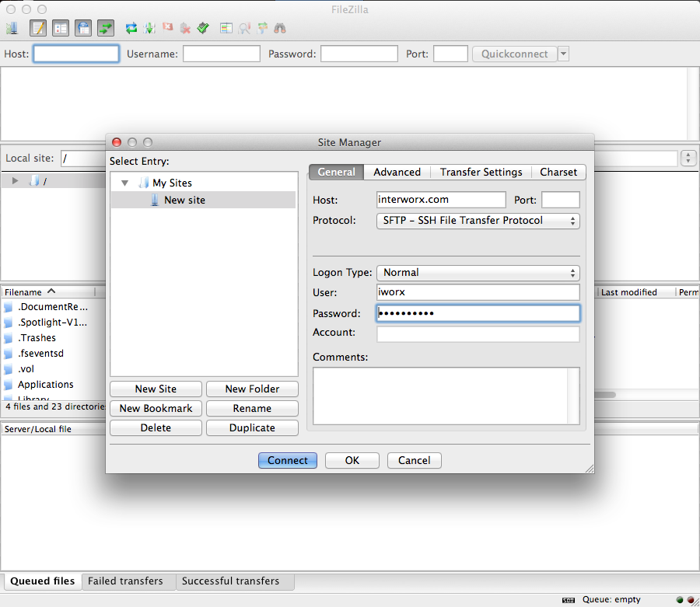Toggle the filename filters icon

(x=244, y=29)
